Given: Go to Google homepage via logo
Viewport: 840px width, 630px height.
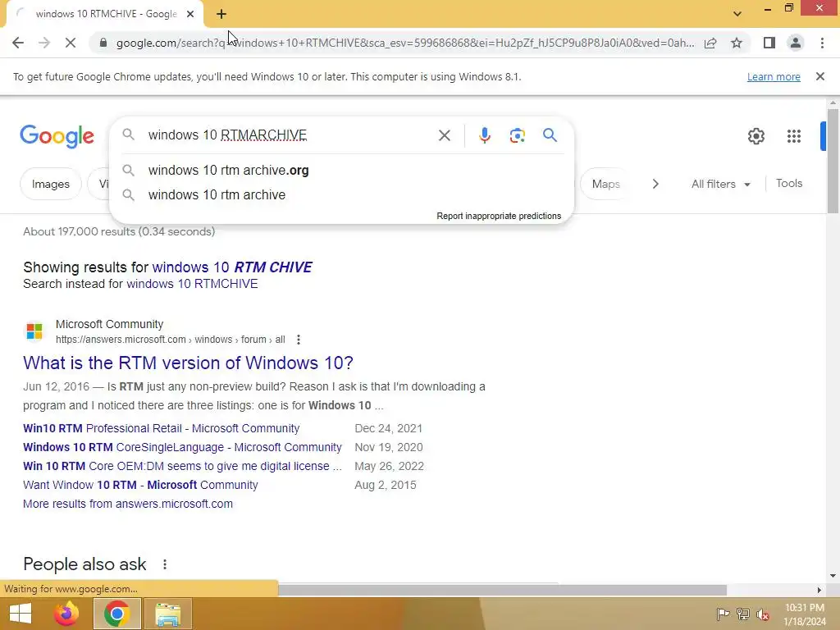Looking at the screenshot, I should coord(57,137).
